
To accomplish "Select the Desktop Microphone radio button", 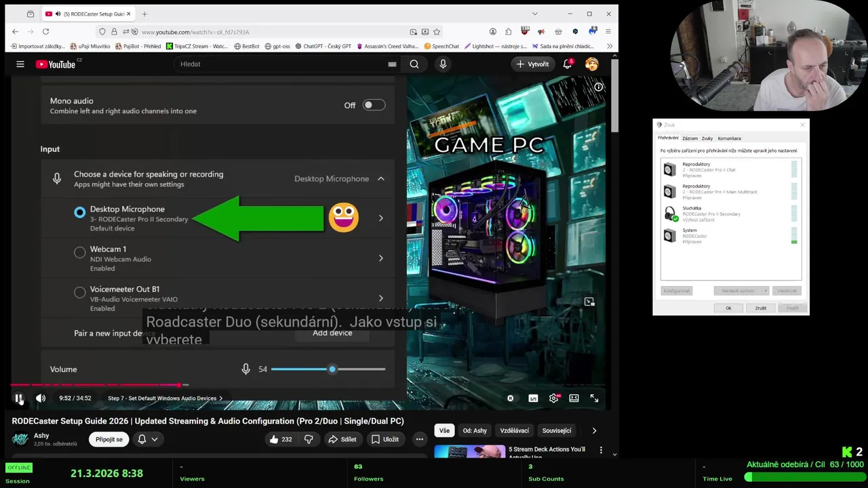I will coord(80,213).
